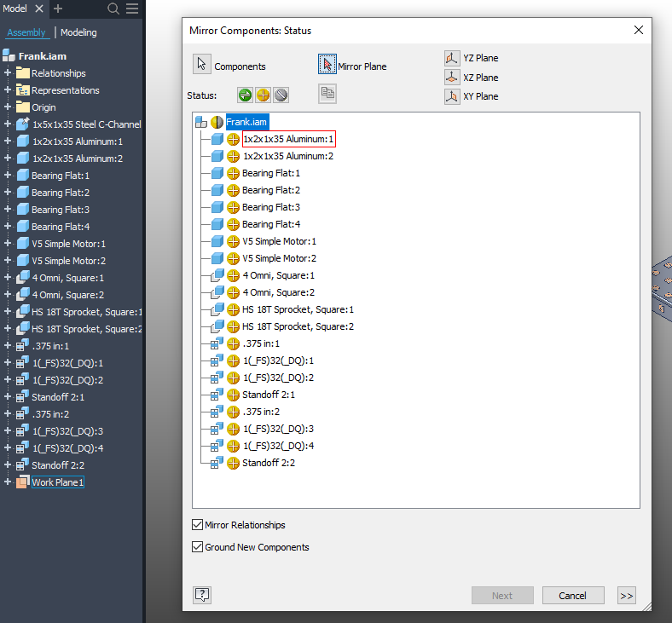Toggle status icon for V5 Simple Motor:2
Image resolution: width=672 pixels, height=623 pixels.
click(233, 258)
